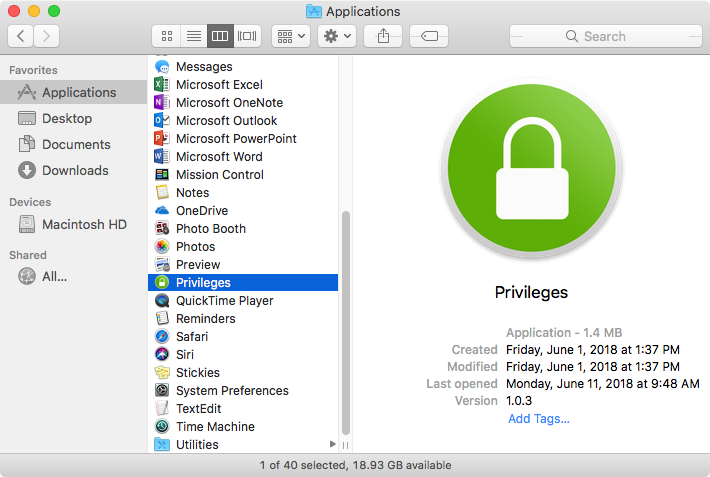Viewport: 710px width, 477px height.
Task: Click the Microsoft Excel icon
Action: click(162, 85)
